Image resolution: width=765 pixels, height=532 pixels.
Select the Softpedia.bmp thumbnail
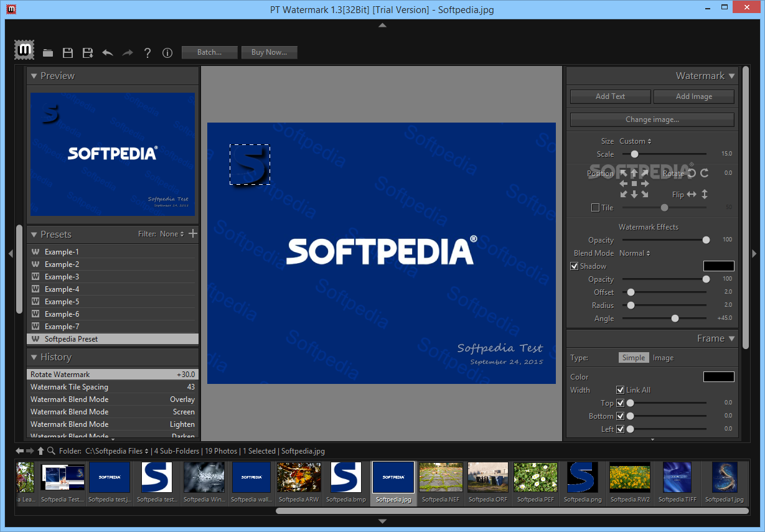coord(345,482)
